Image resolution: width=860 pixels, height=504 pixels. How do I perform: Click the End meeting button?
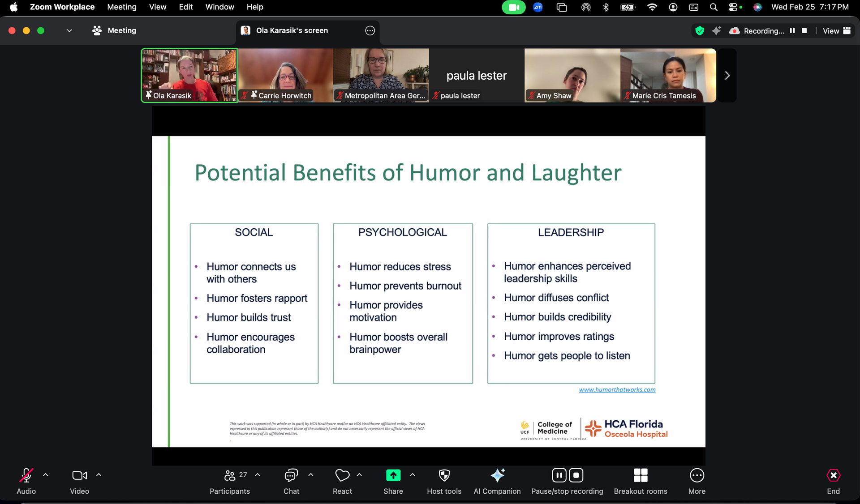coord(833,475)
